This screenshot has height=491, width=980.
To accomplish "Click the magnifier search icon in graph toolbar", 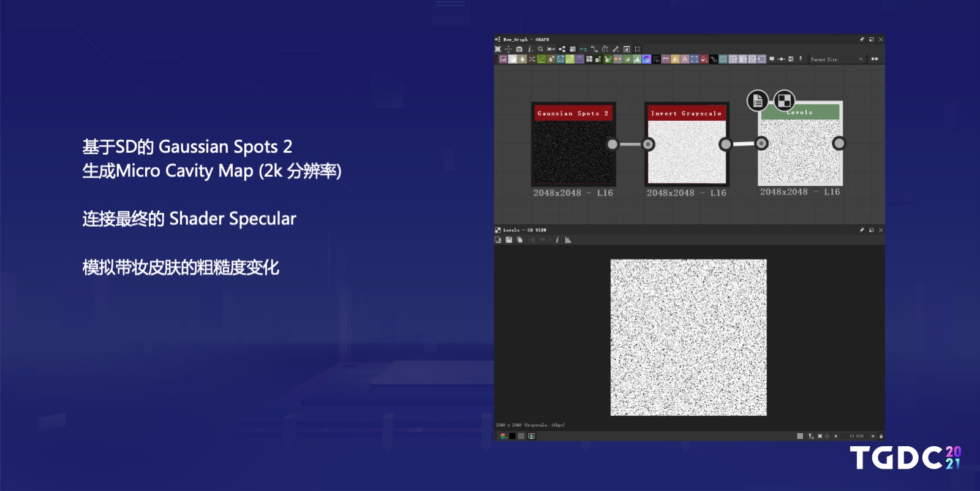I will pos(540,49).
